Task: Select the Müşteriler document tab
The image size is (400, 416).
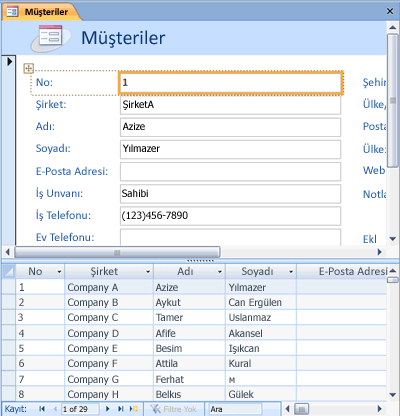Action: pos(42,12)
